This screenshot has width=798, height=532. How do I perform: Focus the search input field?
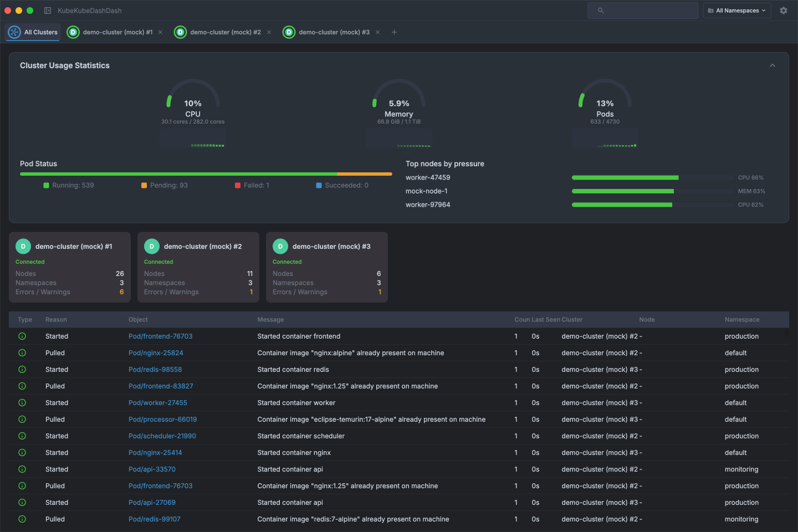coord(643,11)
